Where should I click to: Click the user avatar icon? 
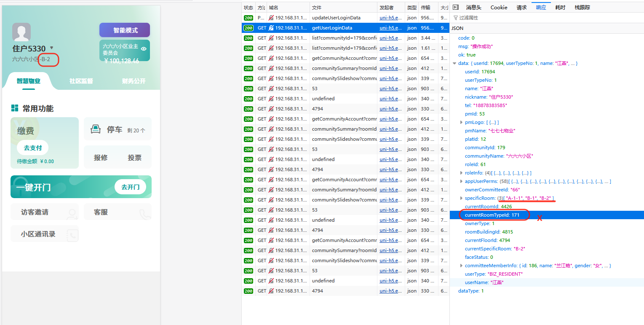[x=21, y=32]
